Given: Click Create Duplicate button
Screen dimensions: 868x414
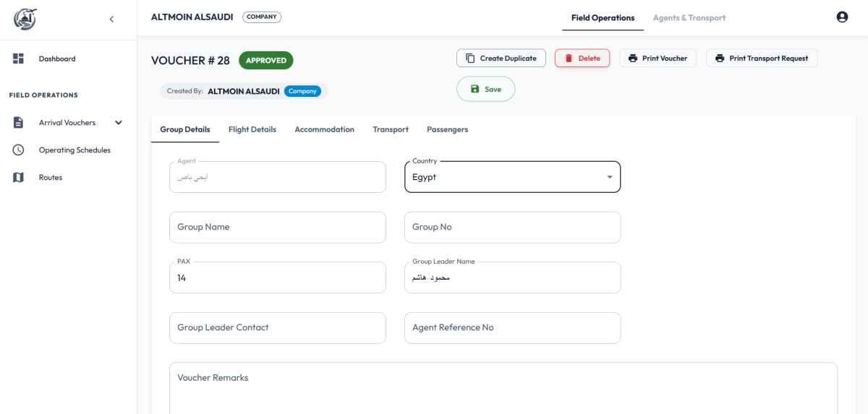Looking at the screenshot, I should pyautogui.click(x=501, y=59).
